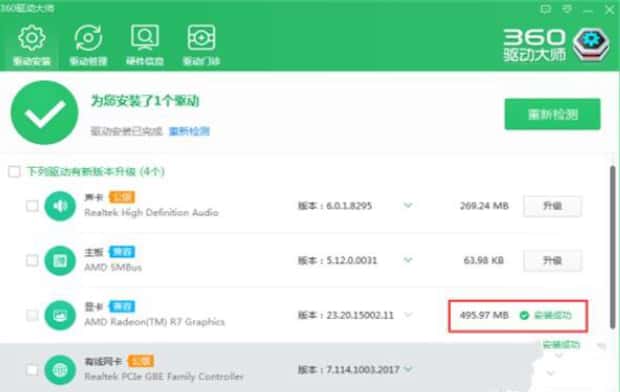Check the AMD SMBus driver checkbox
This screenshot has width=620, height=392.
click(32, 261)
